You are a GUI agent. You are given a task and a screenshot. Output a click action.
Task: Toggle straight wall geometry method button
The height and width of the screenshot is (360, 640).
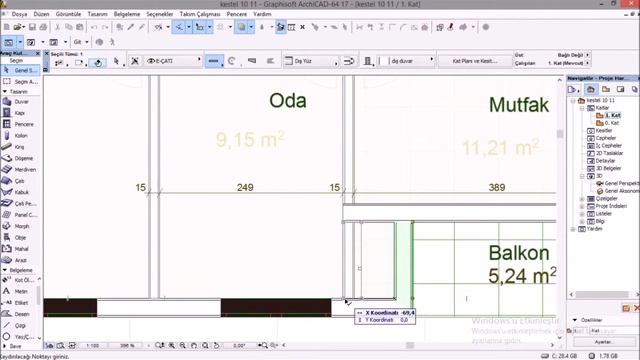coord(213,61)
